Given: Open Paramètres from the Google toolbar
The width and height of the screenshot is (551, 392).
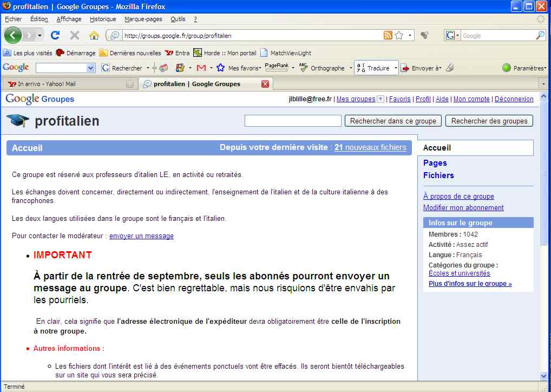Looking at the screenshot, I should (524, 68).
